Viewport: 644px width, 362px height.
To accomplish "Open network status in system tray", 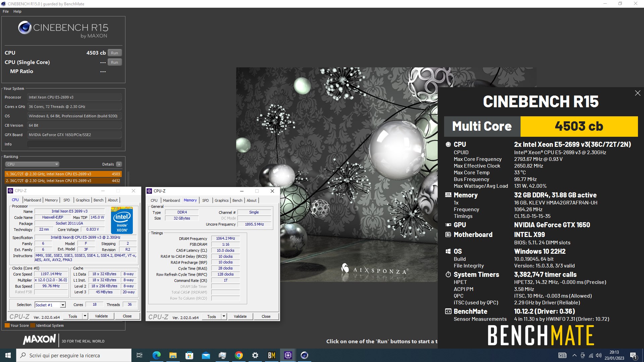I will coord(591,355).
